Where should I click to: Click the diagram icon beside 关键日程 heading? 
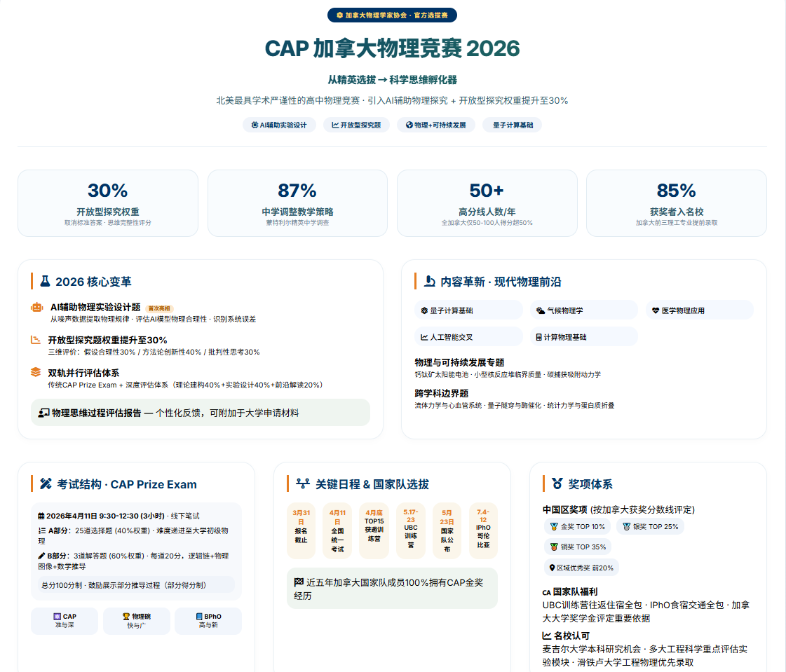(x=303, y=484)
